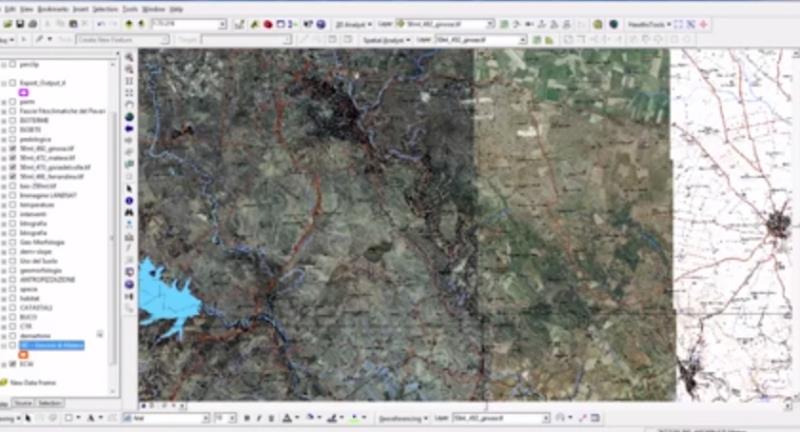Click the Italic formatting icon

click(x=259, y=418)
